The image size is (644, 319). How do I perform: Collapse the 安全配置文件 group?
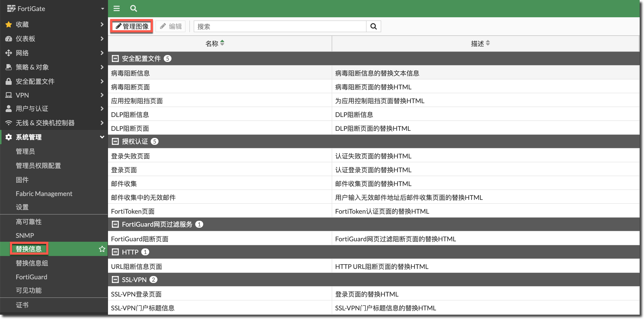115,58
